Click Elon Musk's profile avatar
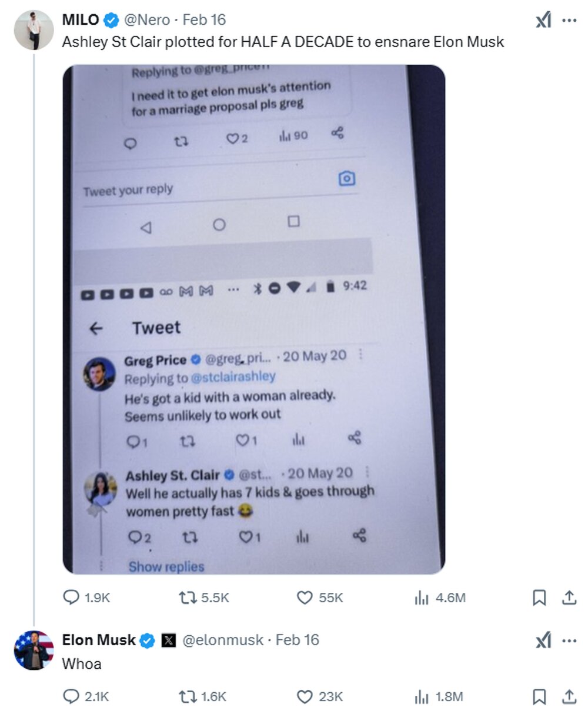Viewport: 588px width, 714px height. pyautogui.click(x=34, y=650)
